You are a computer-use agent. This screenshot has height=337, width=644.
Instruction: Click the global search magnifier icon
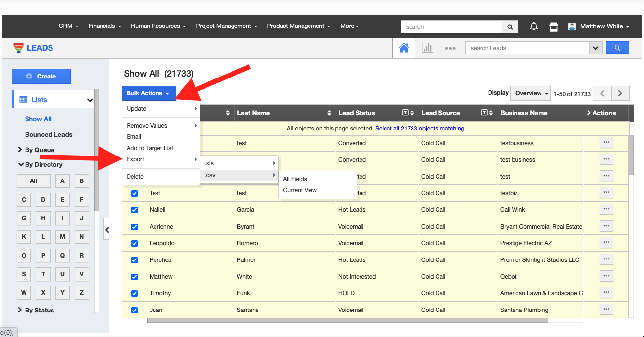click(x=510, y=26)
